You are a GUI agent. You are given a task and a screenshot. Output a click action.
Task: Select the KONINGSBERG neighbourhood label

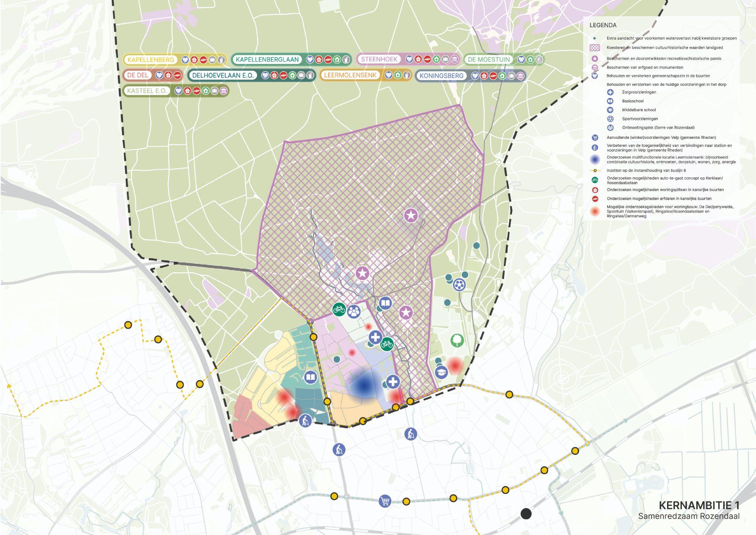coord(441,76)
